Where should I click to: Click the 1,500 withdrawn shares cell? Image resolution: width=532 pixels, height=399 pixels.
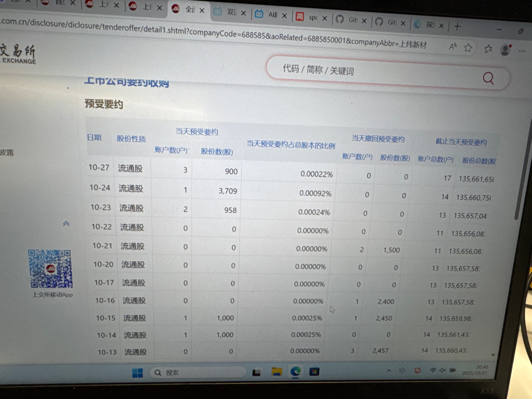pyautogui.click(x=392, y=250)
